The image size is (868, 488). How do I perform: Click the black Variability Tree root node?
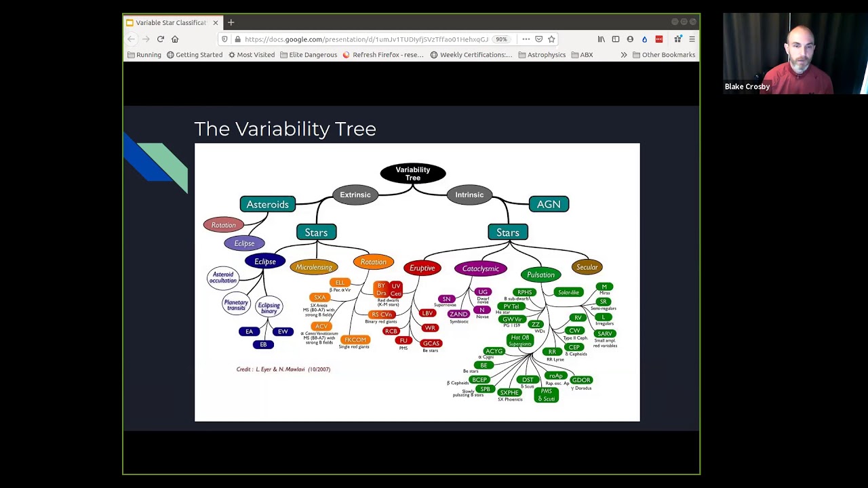point(413,174)
